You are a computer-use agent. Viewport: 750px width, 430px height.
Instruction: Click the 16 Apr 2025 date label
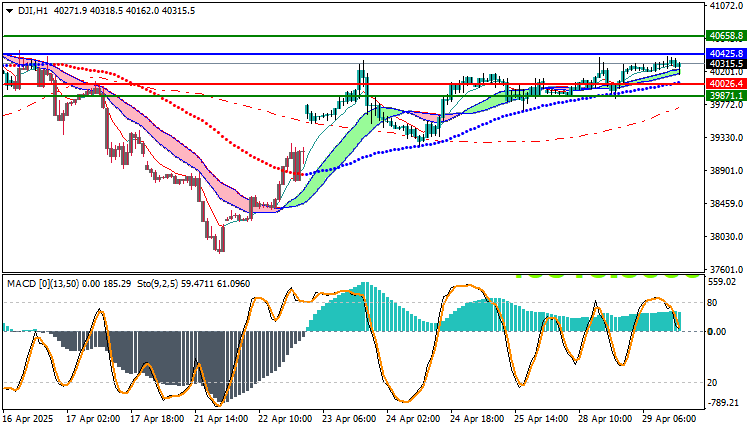tap(28, 419)
